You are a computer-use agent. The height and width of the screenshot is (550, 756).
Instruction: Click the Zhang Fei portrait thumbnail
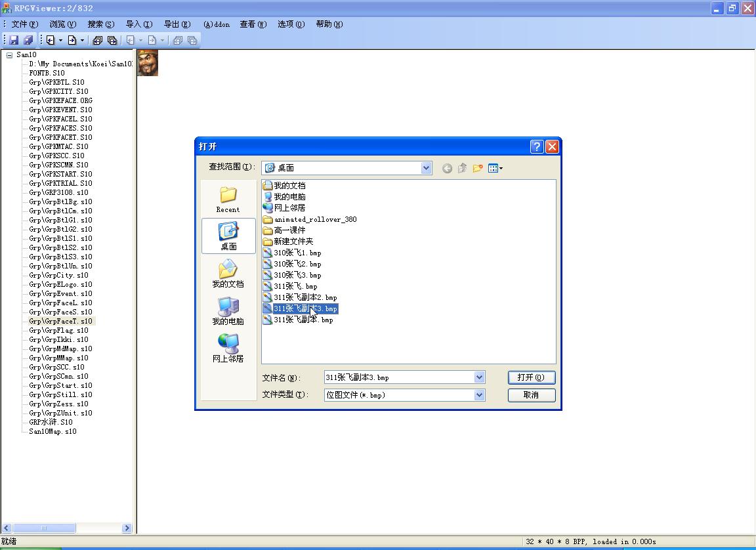pos(148,62)
